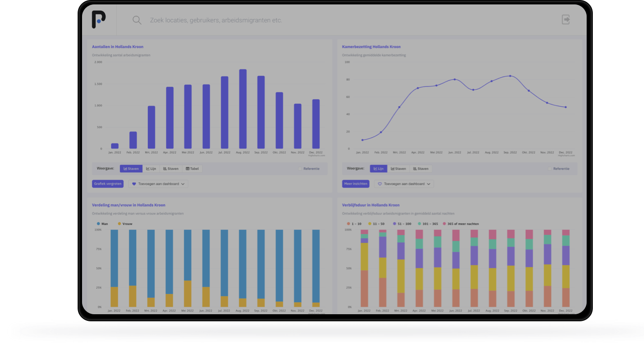Click Ontwikkeling aantal arbeidsmigranten subtitle
The width and height of the screenshot is (644, 346).
click(x=121, y=55)
